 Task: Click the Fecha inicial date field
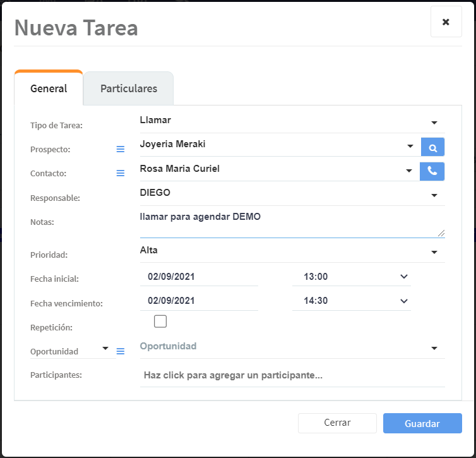198,277
